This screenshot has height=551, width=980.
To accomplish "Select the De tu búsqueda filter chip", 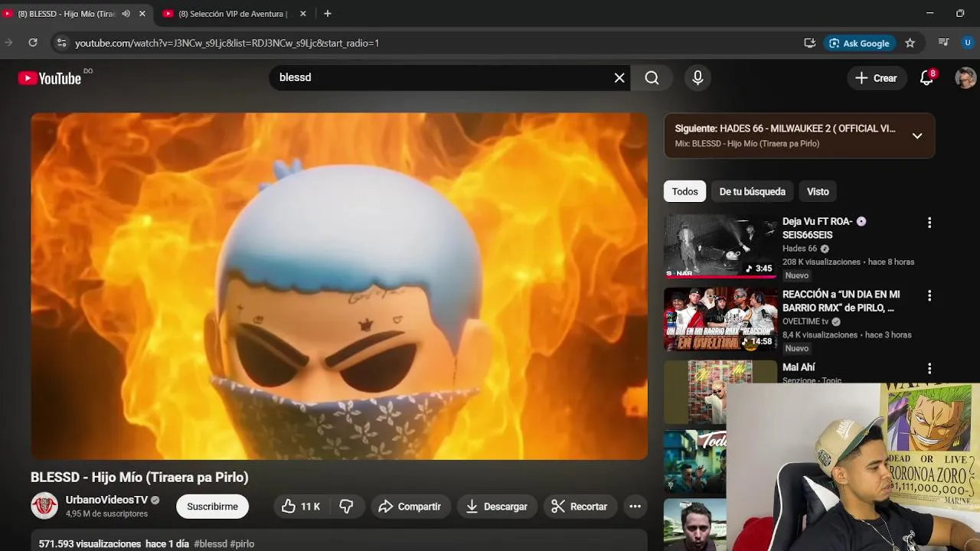I will [x=752, y=191].
